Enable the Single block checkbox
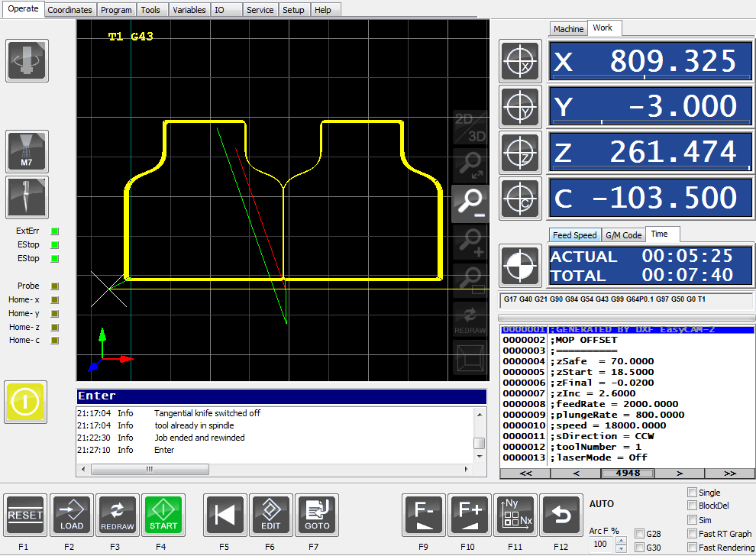 [693, 493]
